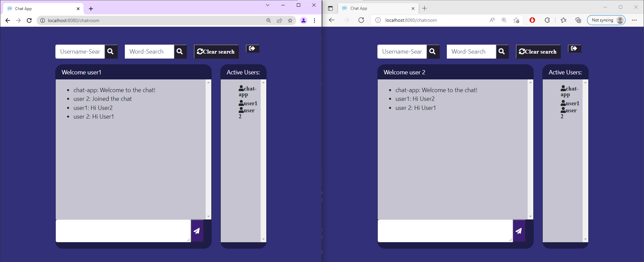Click 'user 2: Joined the chat' message
Screen dimensions: 644x262
[x=103, y=99]
